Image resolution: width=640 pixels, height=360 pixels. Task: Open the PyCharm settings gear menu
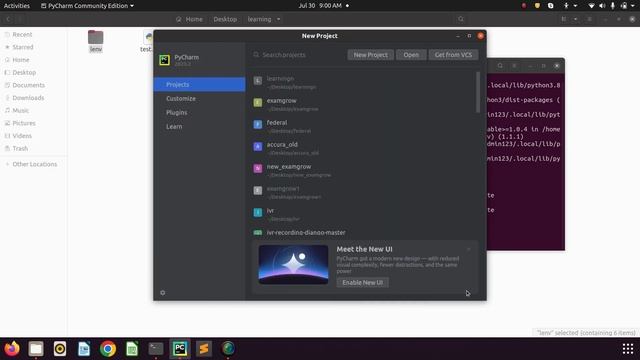162,293
